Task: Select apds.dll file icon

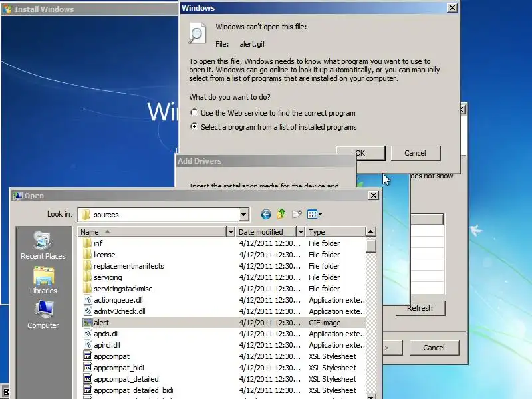Action: [88, 334]
